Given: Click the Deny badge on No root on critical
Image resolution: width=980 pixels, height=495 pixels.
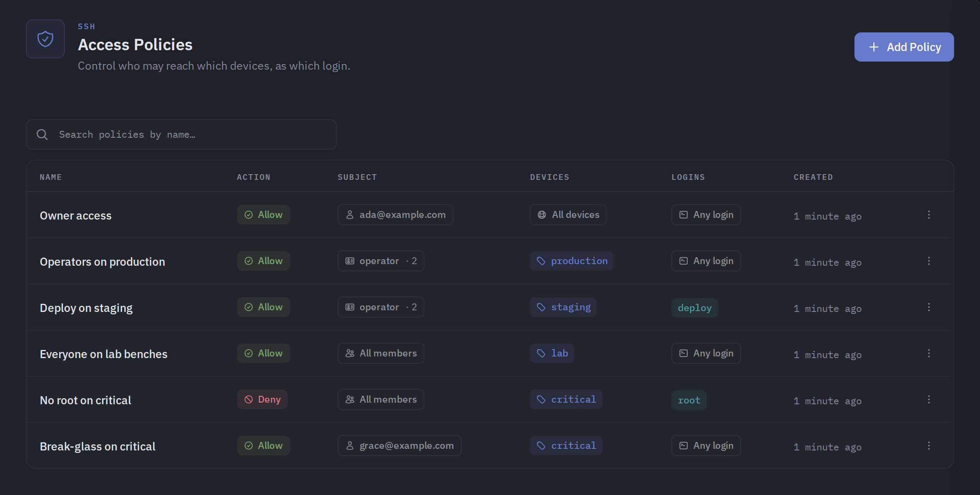Looking at the screenshot, I should 262,399.
